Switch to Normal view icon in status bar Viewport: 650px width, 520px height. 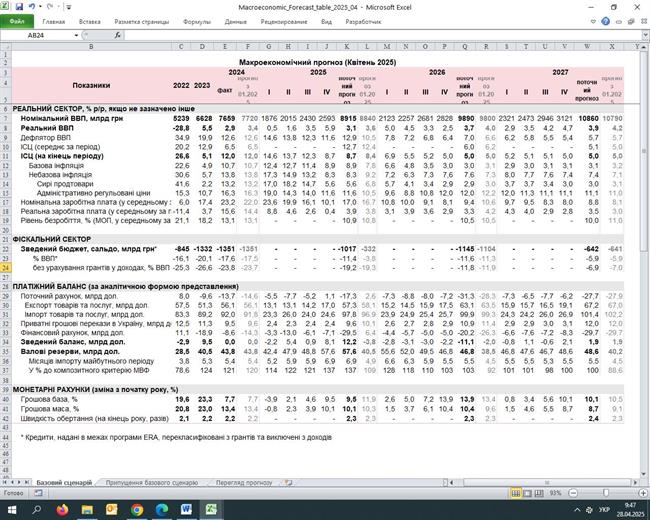tap(516, 493)
